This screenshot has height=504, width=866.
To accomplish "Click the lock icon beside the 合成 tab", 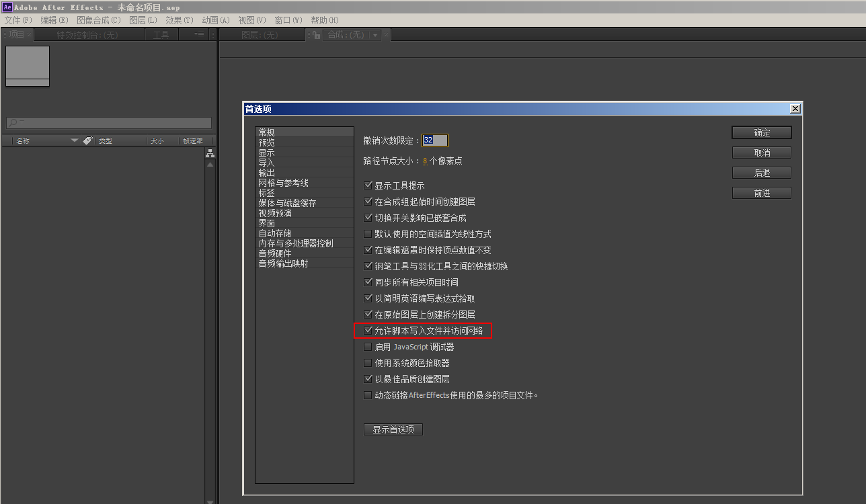I will [316, 35].
